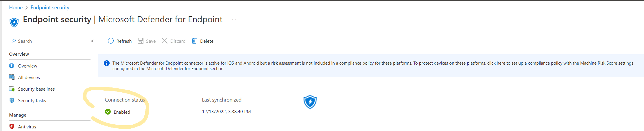
Task: Click Endpoint security breadcrumb link
Action: (x=50, y=8)
